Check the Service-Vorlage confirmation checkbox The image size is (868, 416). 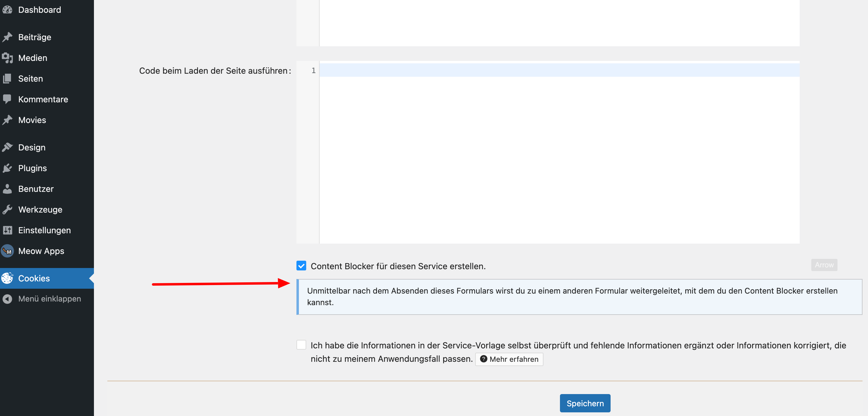click(x=301, y=345)
